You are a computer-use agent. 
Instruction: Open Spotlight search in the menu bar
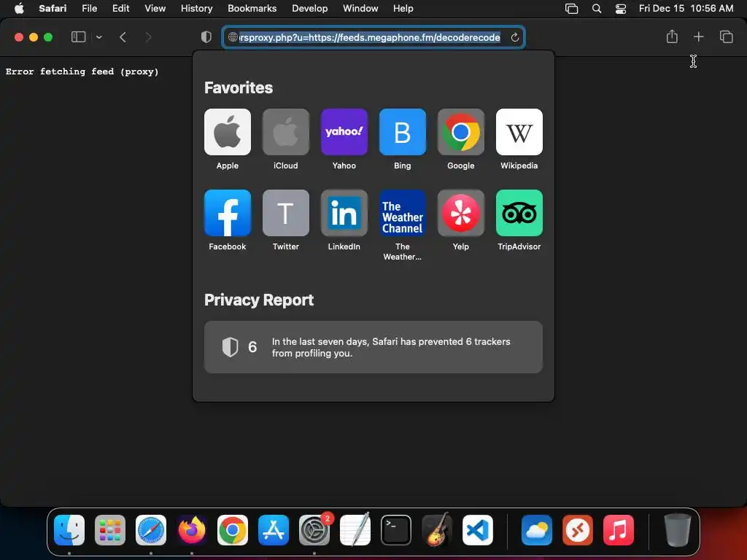pos(597,8)
